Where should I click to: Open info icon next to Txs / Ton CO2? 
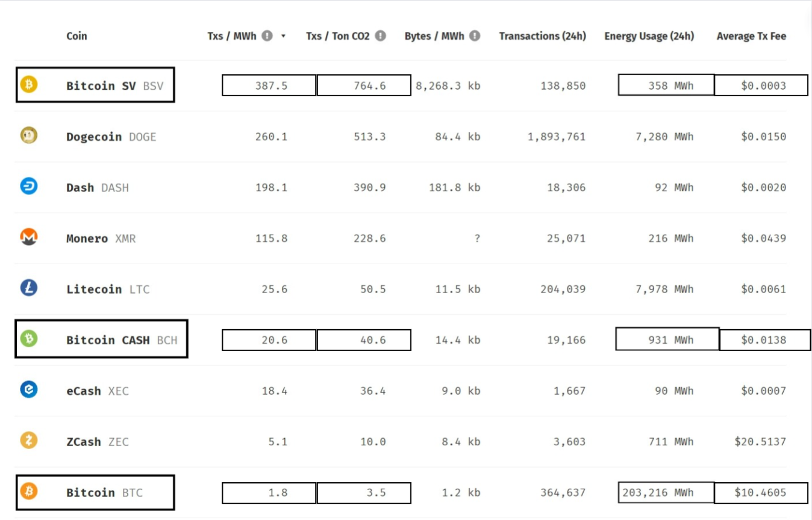pyautogui.click(x=380, y=36)
